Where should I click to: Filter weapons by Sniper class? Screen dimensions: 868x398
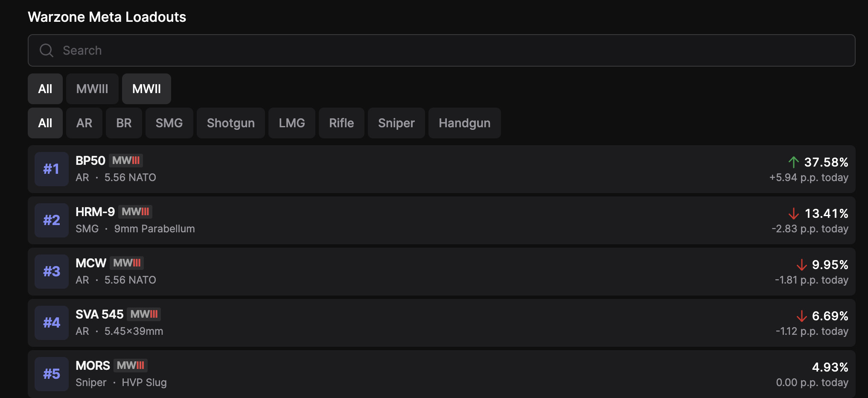pyautogui.click(x=396, y=123)
